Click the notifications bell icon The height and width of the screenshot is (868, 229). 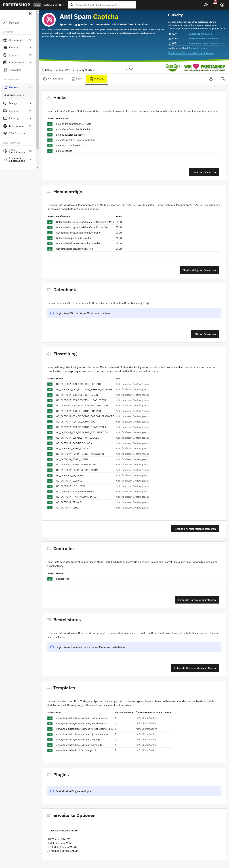[x=214, y=5]
